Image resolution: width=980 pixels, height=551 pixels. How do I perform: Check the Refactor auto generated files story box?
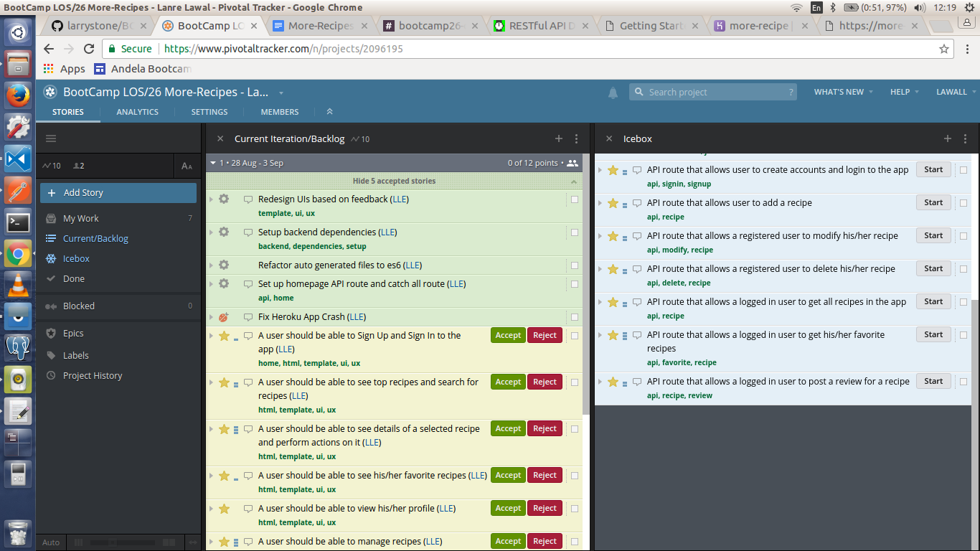[x=575, y=265]
